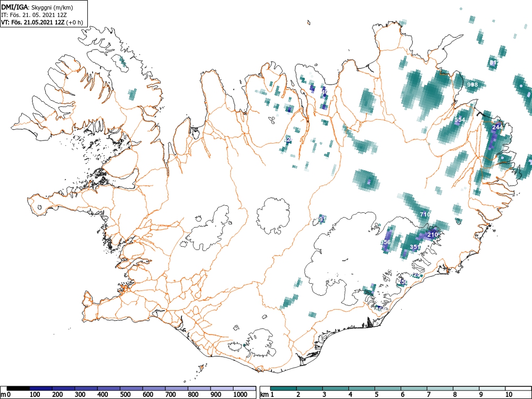Select the dark teal swatch between 1 and 2 km
The height and width of the screenshot is (399, 532).
click(x=284, y=388)
